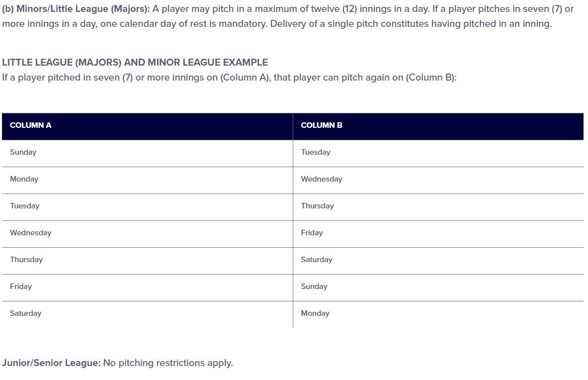Click the (b) Minors/Little League (Majors) label
The width and height of the screenshot is (588, 380).
(76, 9)
